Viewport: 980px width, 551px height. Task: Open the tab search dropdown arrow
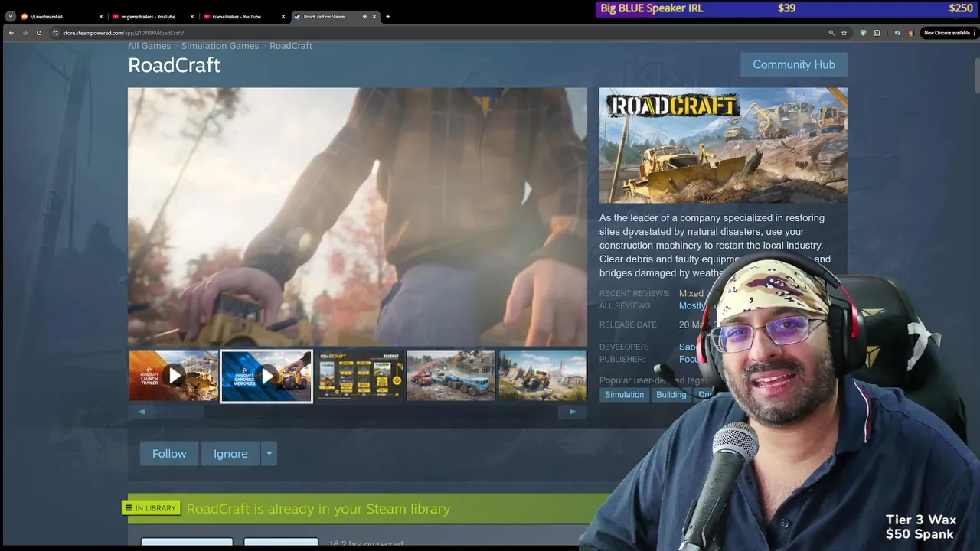10,16
